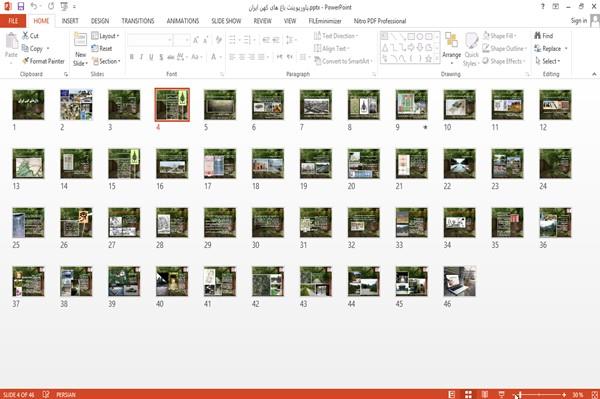Image resolution: width=600 pixels, height=399 pixels.
Task: Toggle Align Left paragraph
Action: click(232, 57)
